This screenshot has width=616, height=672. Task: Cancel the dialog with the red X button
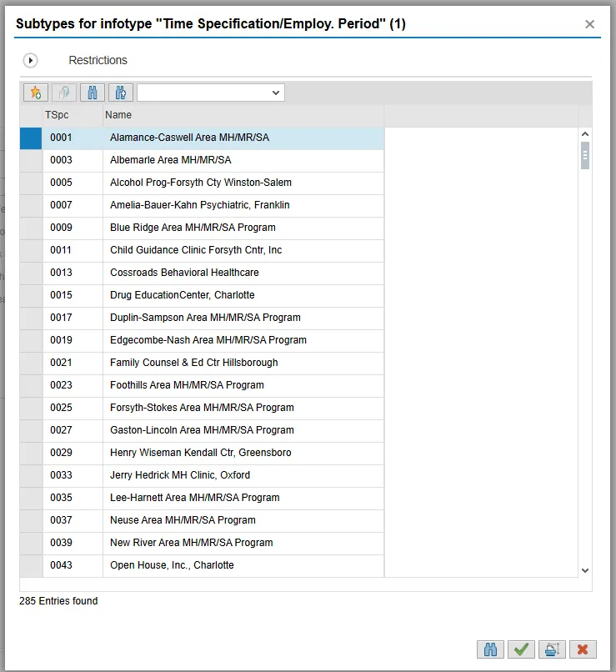[583, 649]
